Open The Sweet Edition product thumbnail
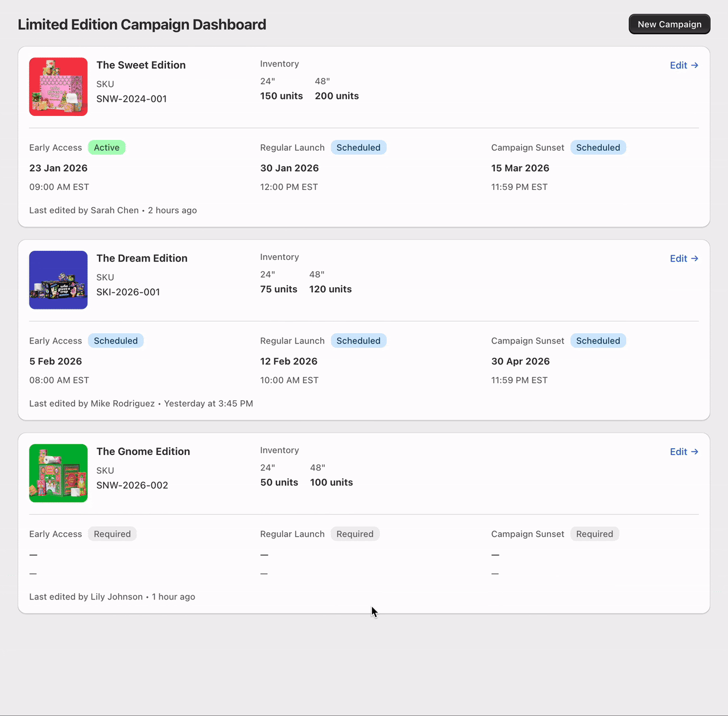Viewport: 728px width, 716px height. [x=58, y=86]
